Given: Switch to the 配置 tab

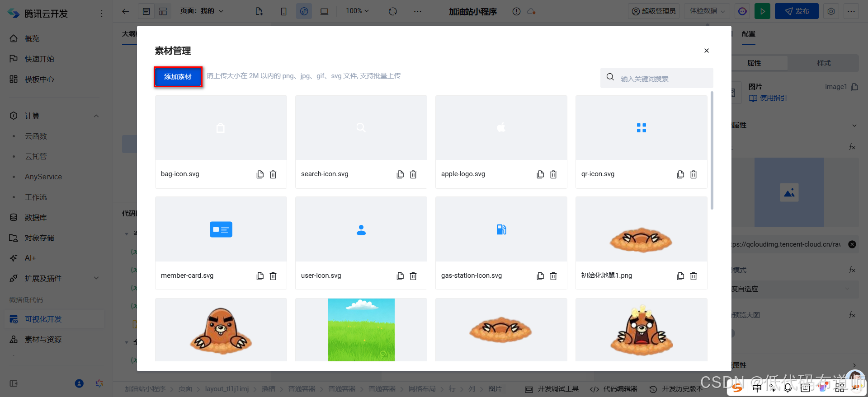Looking at the screenshot, I should pos(748,34).
